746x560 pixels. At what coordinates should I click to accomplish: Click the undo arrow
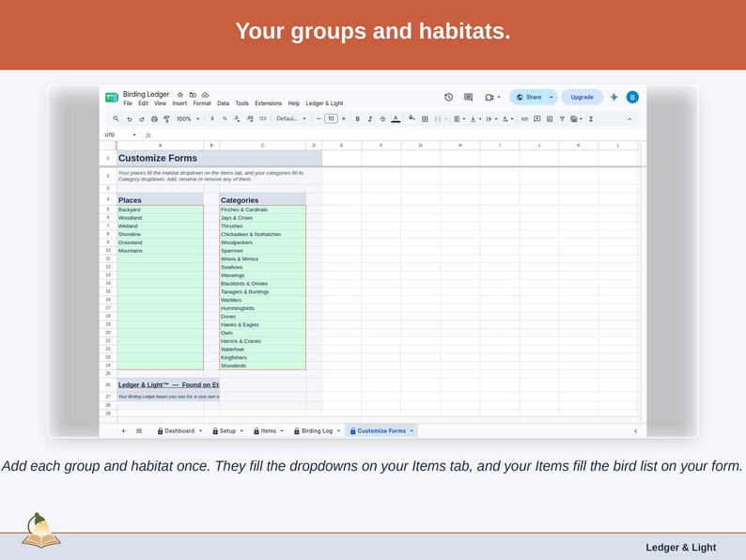[129, 119]
